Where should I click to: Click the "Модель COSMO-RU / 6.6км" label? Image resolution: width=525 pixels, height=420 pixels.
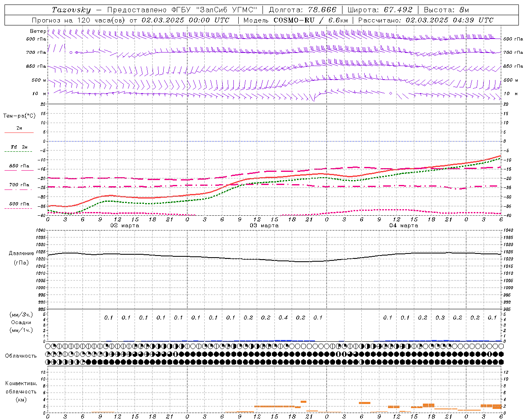pyautogui.click(x=295, y=20)
